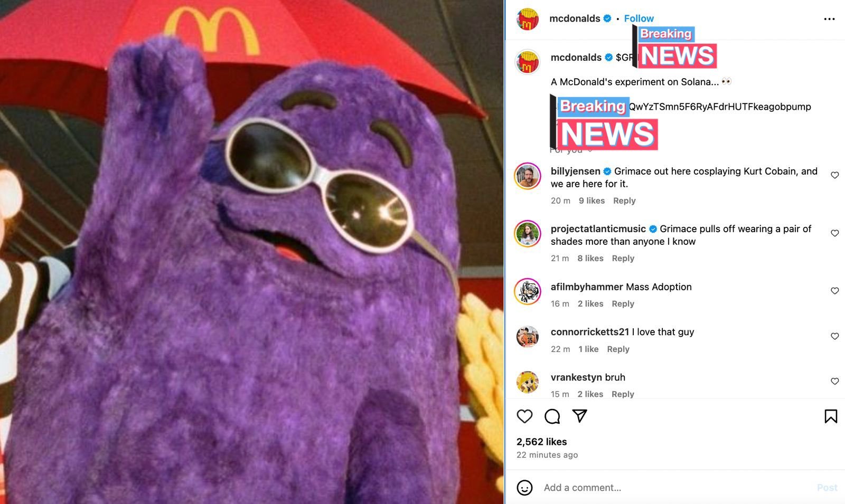The image size is (845, 504).
Task: Open the emoji picker smiley icon
Action: tap(524, 488)
